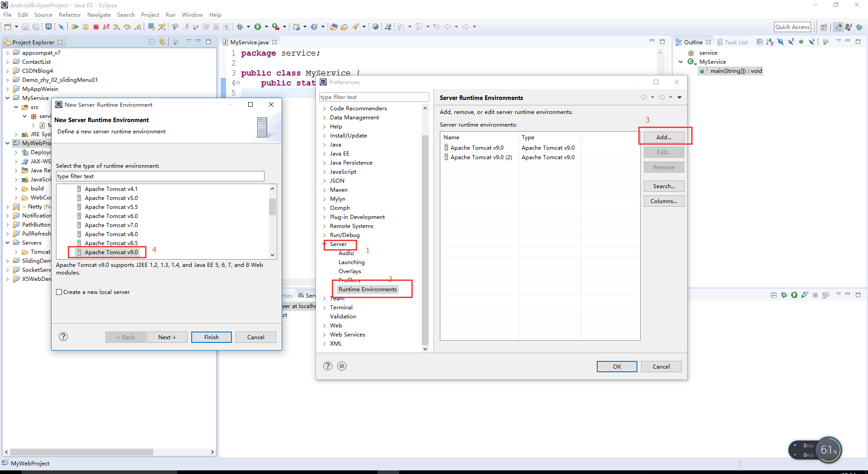Click the green start server icon in Servers view
868x474 pixels.
click(794, 295)
